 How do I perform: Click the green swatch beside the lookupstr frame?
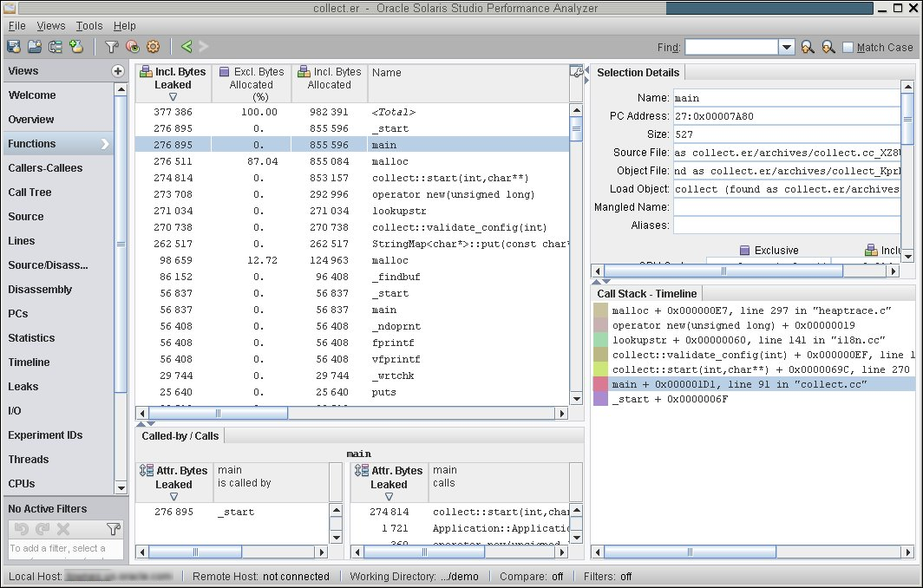tap(600, 340)
